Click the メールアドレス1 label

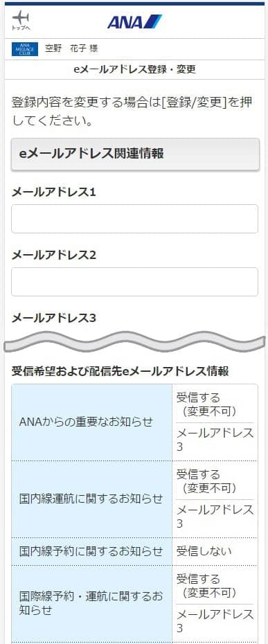pos(54,192)
